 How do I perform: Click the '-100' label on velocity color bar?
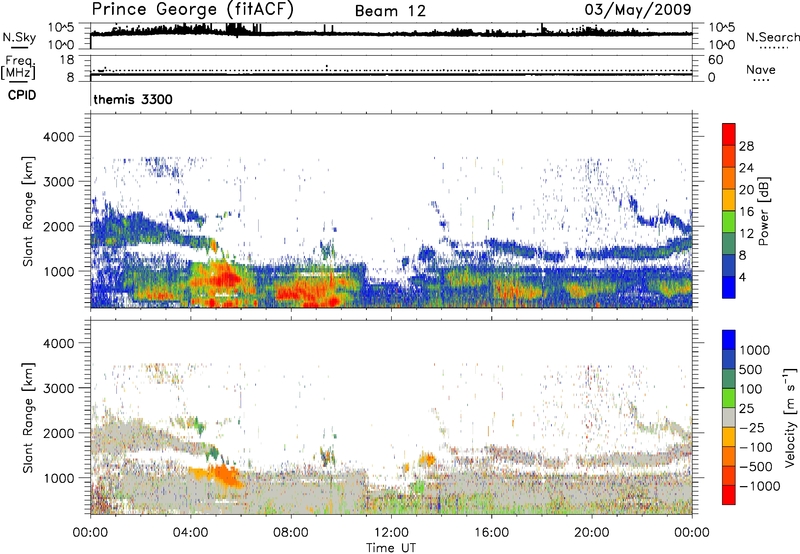pyautogui.click(x=755, y=447)
